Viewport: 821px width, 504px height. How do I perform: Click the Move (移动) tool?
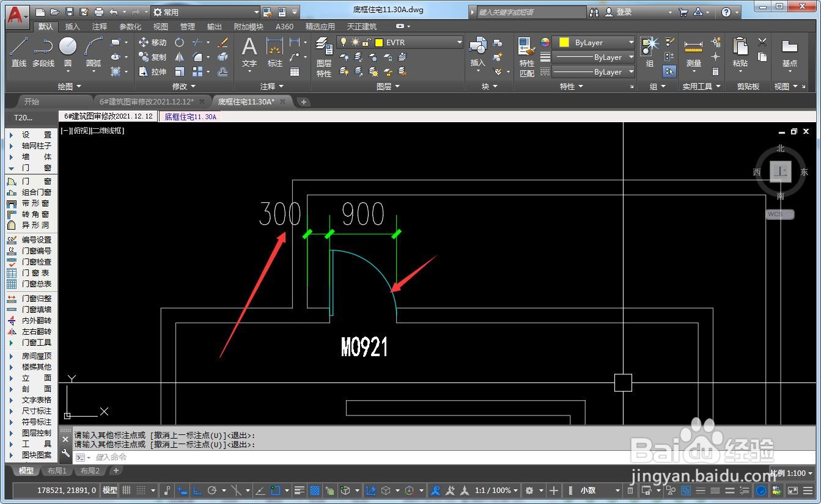[x=152, y=42]
